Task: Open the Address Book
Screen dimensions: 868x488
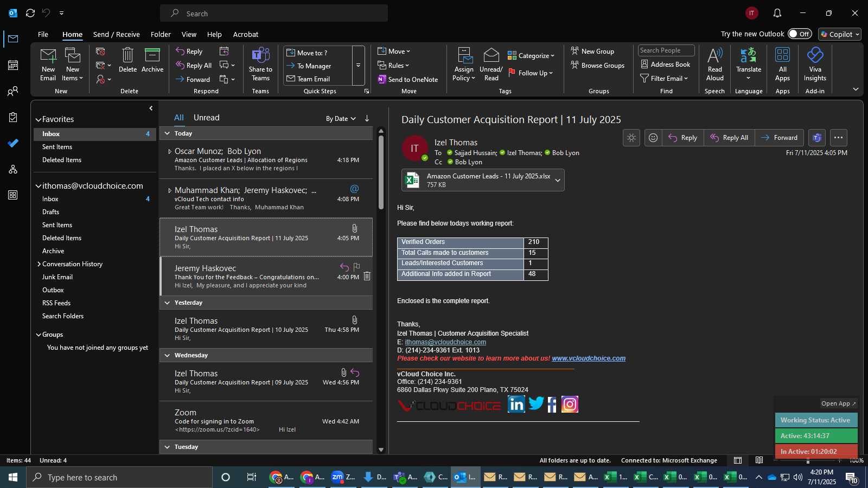Action: pos(666,65)
